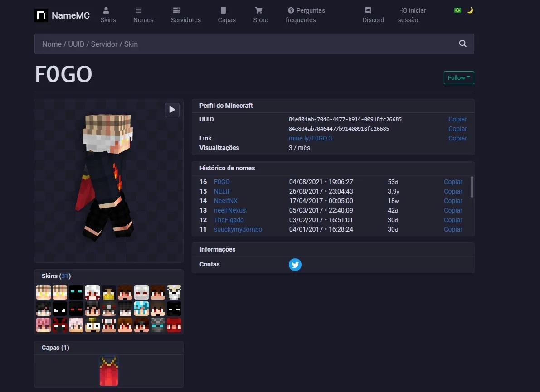Click the name history scrollbar

[x=472, y=187]
